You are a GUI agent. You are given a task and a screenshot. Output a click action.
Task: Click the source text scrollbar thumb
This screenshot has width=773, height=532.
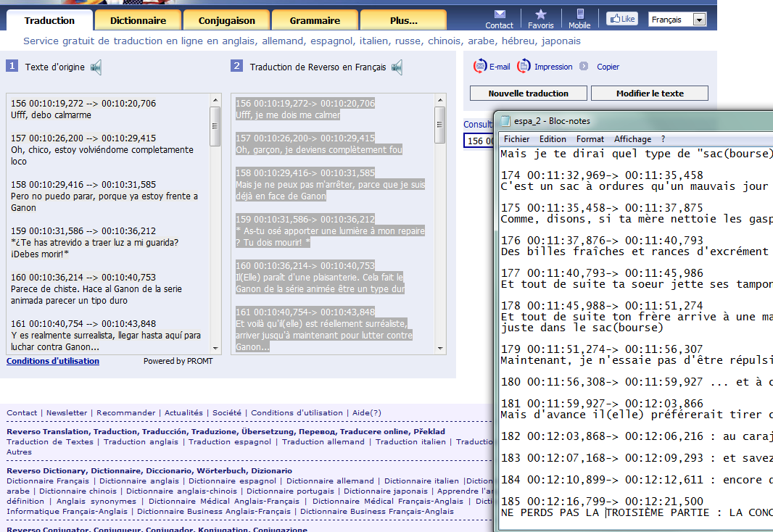(x=215, y=126)
